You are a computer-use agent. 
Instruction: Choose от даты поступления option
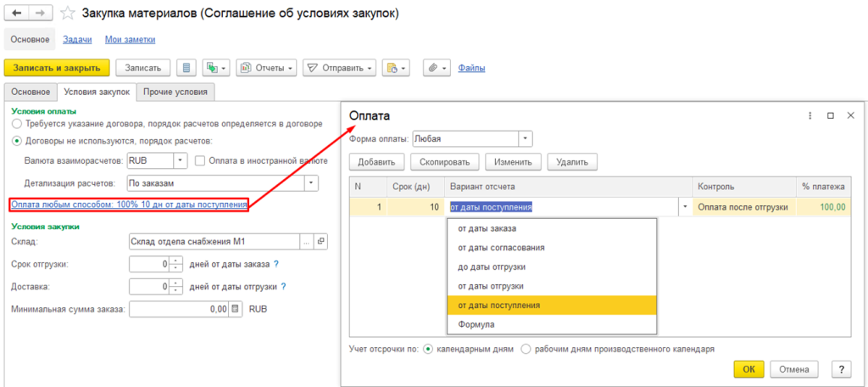[551, 305]
